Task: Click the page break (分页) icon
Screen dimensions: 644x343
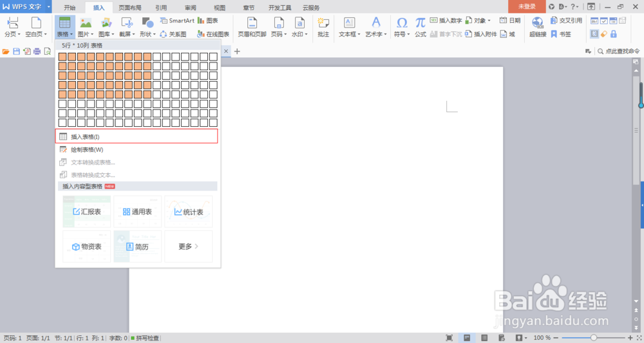Action: pos(12,23)
